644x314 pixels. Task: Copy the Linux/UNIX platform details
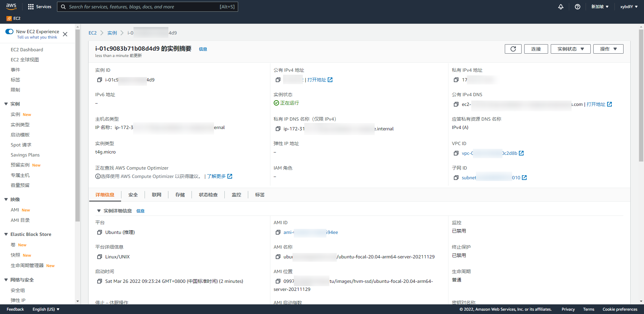coord(100,257)
